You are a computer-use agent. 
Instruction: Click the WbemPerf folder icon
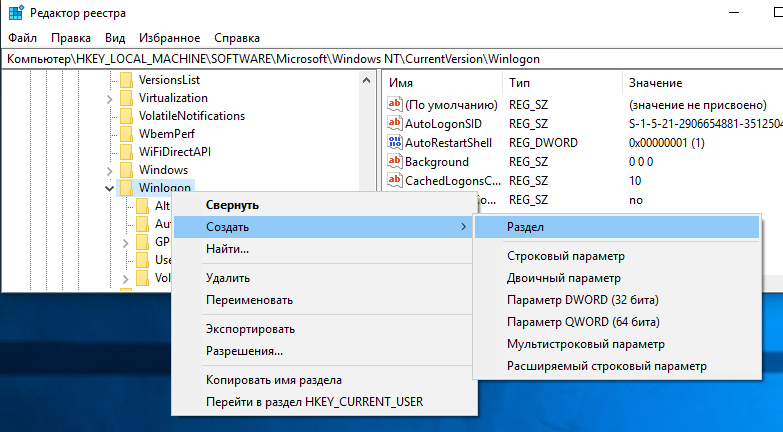[x=126, y=133]
